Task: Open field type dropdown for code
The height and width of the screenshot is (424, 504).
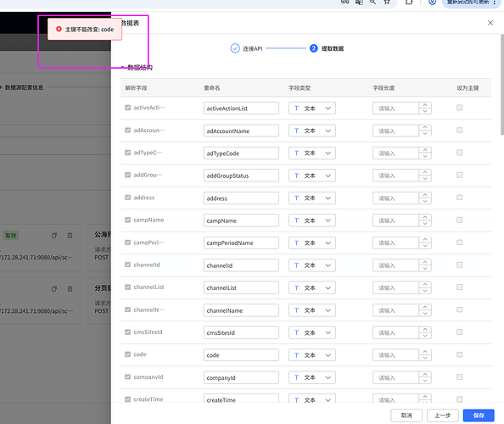Action: [311, 355]
